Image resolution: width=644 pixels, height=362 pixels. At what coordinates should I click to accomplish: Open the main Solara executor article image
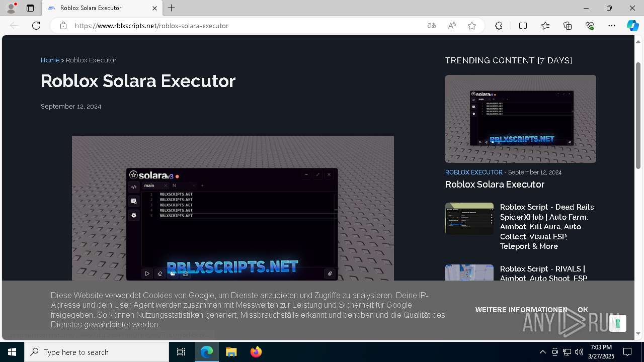pos(233,208)
